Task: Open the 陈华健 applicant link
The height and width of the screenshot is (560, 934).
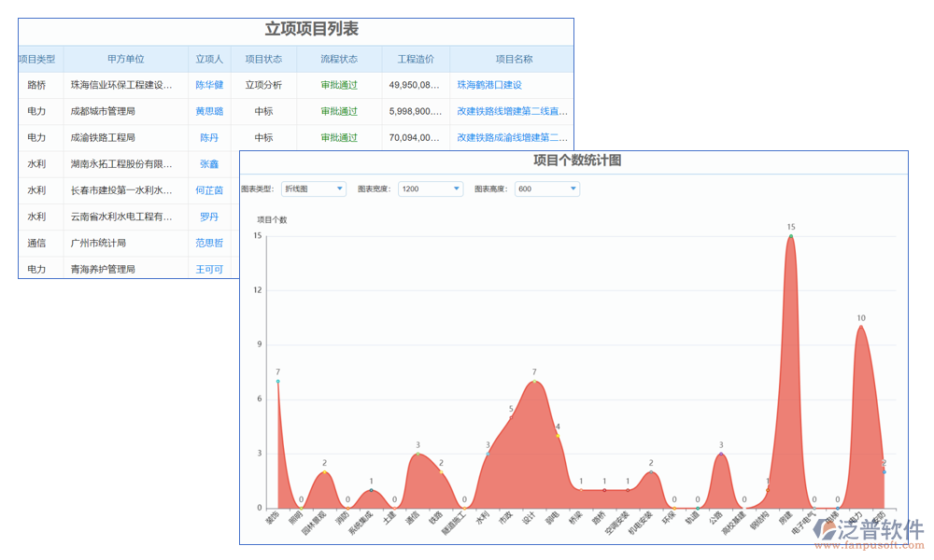Action: pos(209,85)
